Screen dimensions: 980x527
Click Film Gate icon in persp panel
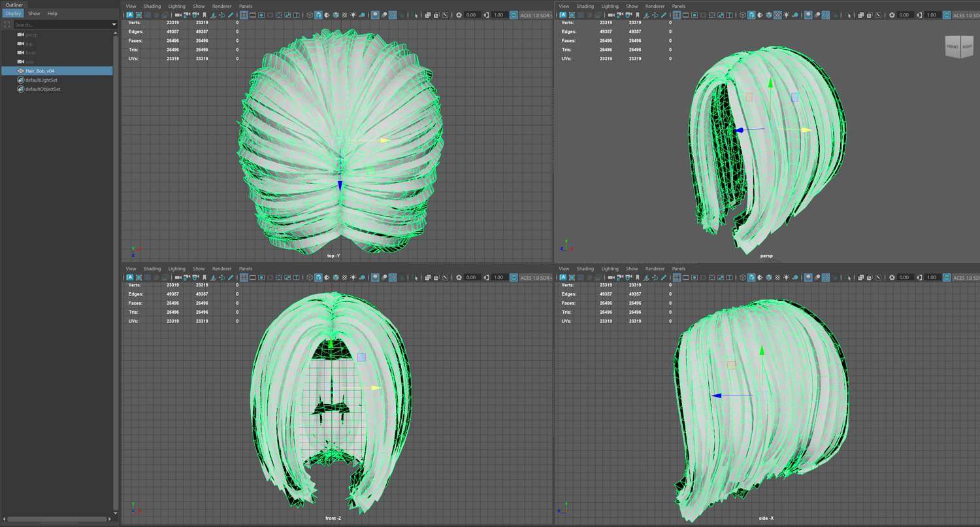pos(686,15)
